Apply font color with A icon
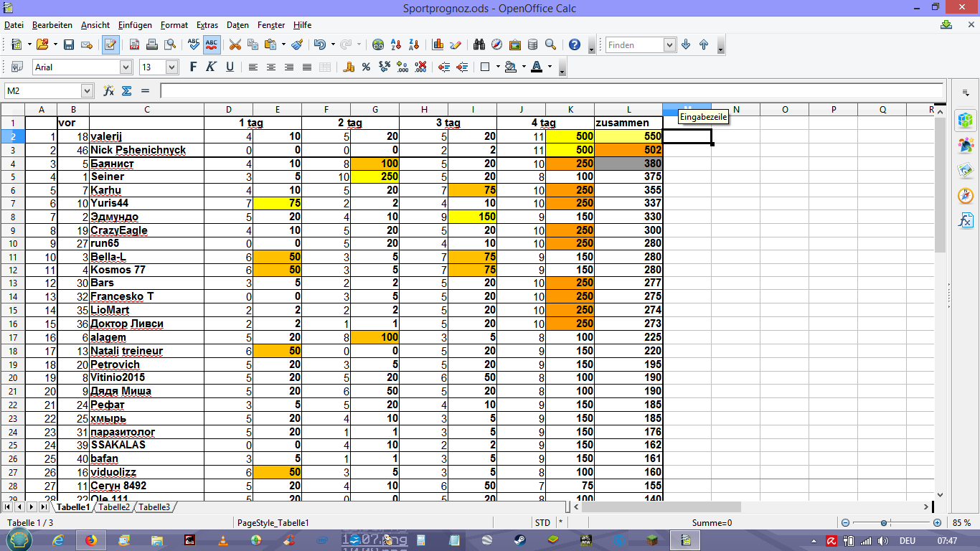 537,67
